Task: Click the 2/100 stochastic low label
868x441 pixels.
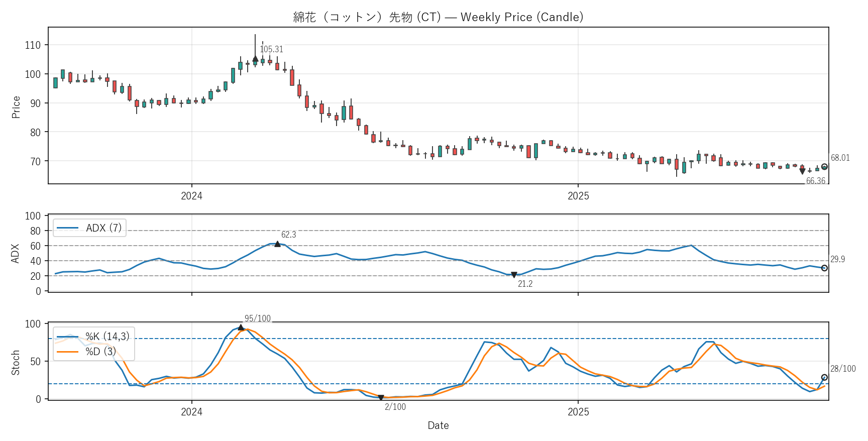Action: pos(395,407)
